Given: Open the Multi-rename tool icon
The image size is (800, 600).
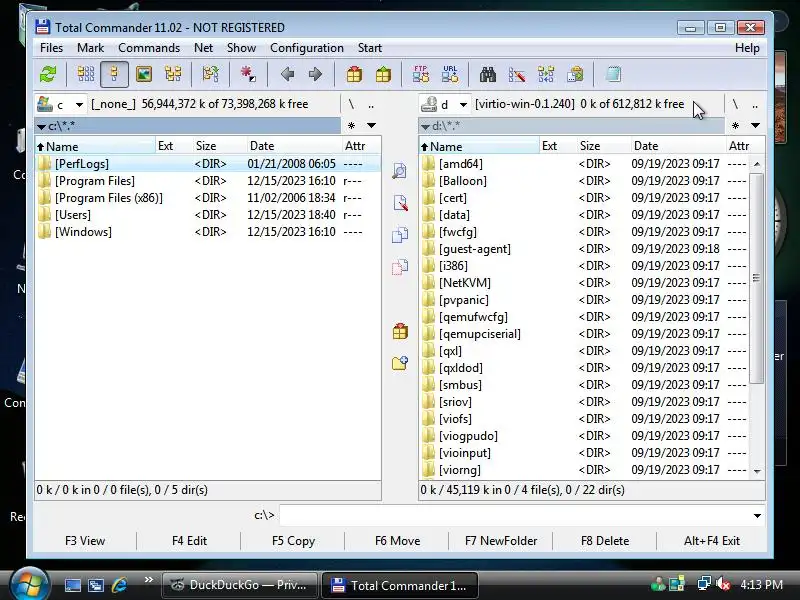Looking at the screenshot, I should (x=517, y=74).
